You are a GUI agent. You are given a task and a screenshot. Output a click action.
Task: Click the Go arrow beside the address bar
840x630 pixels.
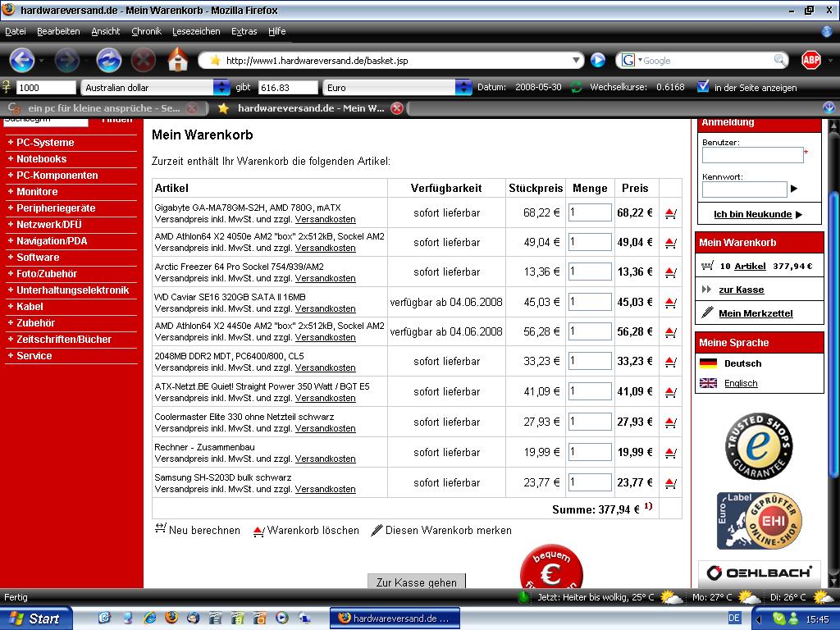(598, 60)
